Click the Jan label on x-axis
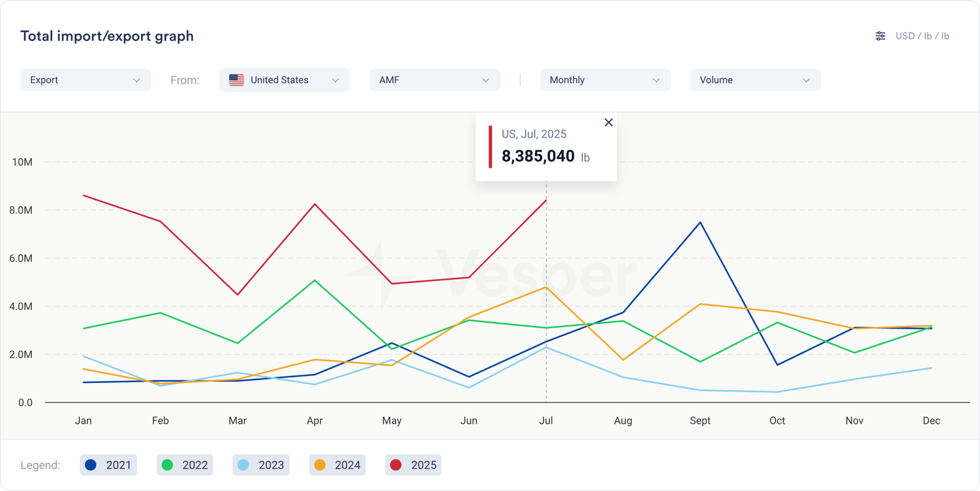 tap(83, 421)
